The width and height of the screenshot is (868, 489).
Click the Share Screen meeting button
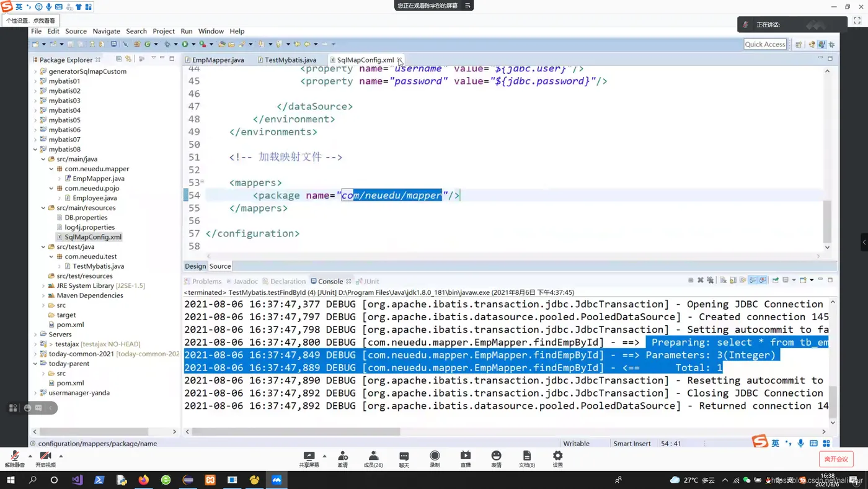309,459
